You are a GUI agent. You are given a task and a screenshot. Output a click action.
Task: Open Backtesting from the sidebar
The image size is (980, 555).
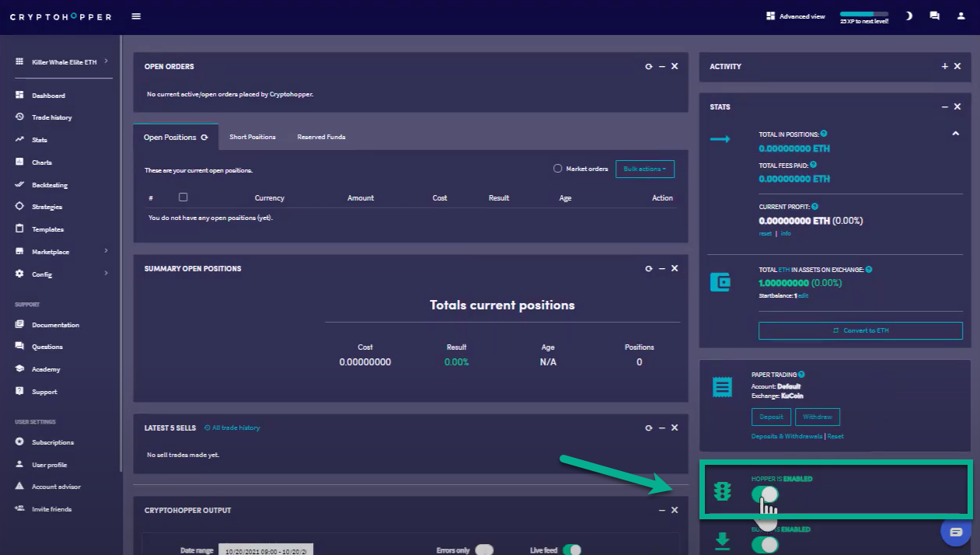[50, 185]
